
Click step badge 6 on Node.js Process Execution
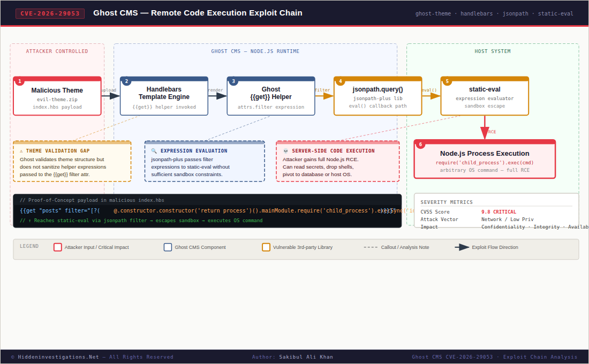421,144
